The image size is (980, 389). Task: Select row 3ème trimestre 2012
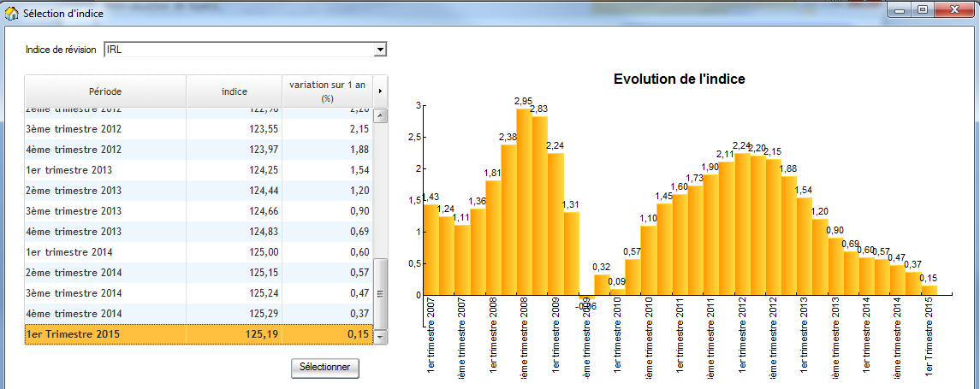[x=199, y=128]
